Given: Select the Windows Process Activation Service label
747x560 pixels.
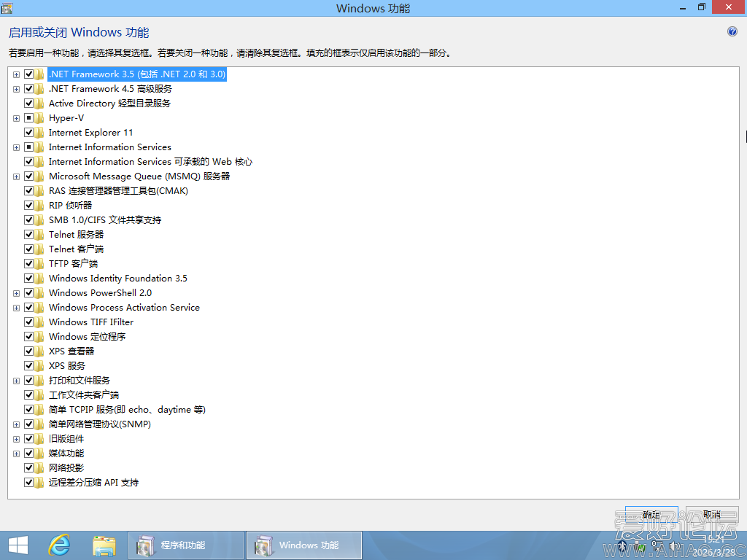Looking at the screenshot, I should click(x=124, y=308).
